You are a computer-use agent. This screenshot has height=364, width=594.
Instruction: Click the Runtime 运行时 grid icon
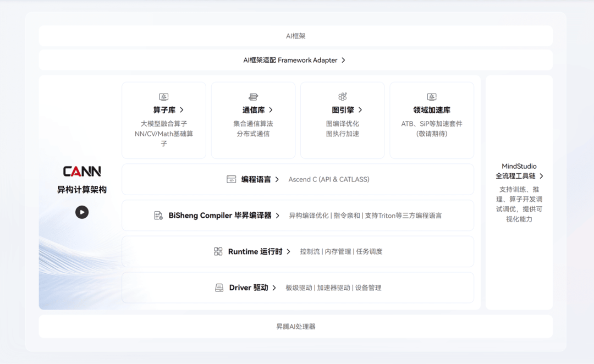click(218, 251)
